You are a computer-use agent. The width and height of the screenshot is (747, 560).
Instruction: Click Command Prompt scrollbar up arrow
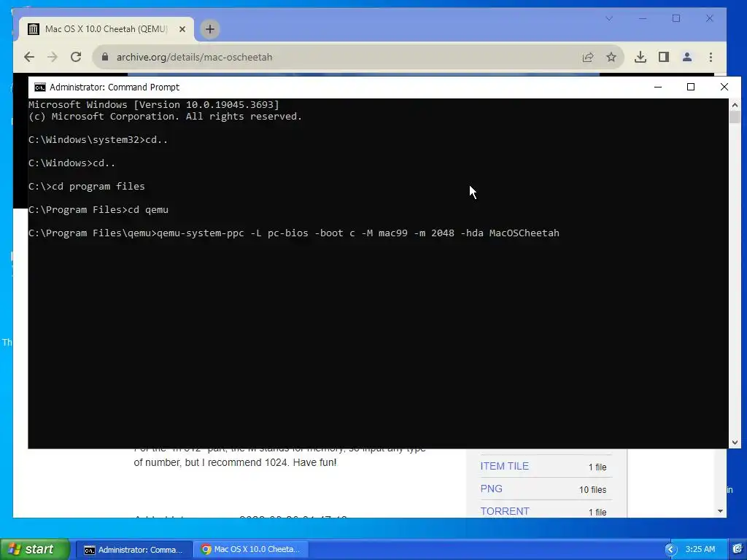point(735,105)
